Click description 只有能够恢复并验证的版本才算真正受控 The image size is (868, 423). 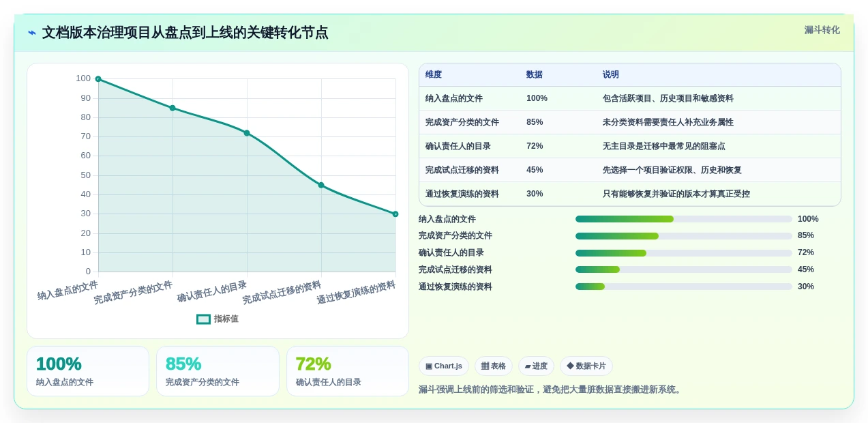pos(676,194)
